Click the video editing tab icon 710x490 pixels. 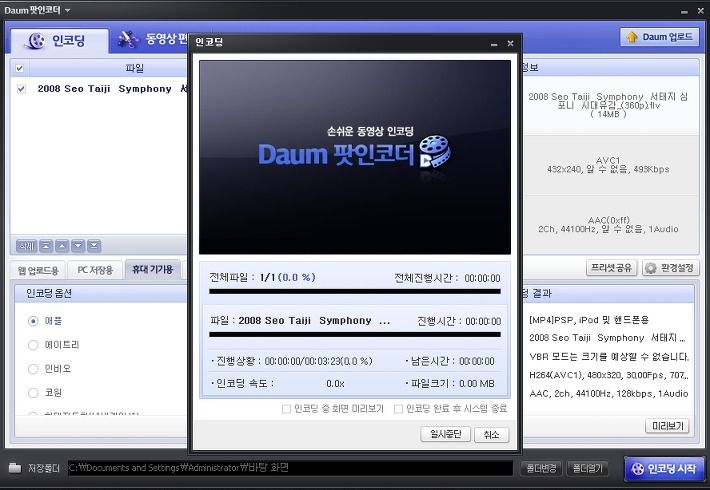[128, 39]
